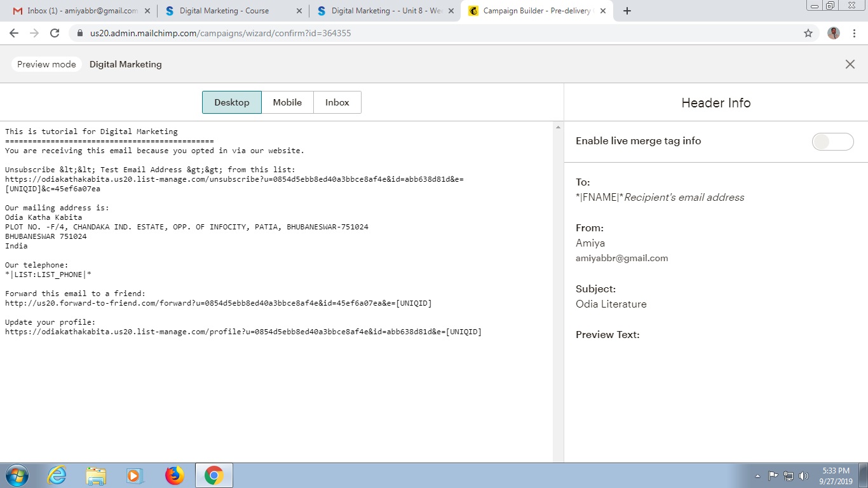
Task: Click the browser reload icon
Action: point(55,33)
